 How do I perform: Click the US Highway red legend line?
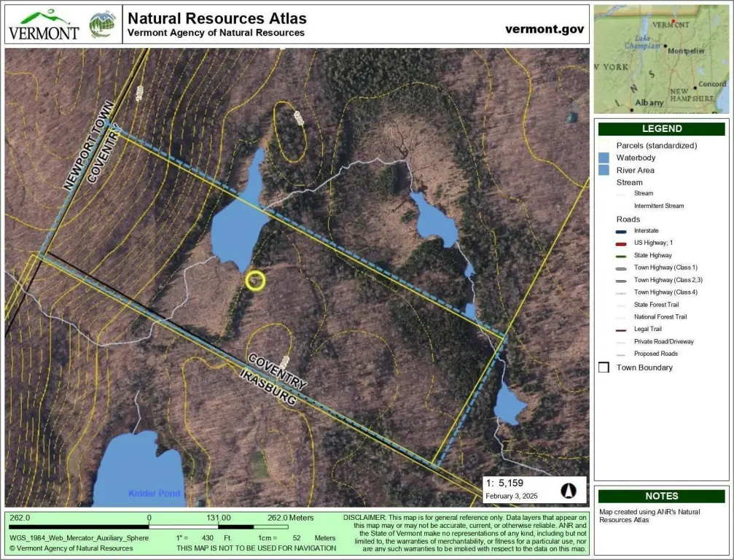621,244
